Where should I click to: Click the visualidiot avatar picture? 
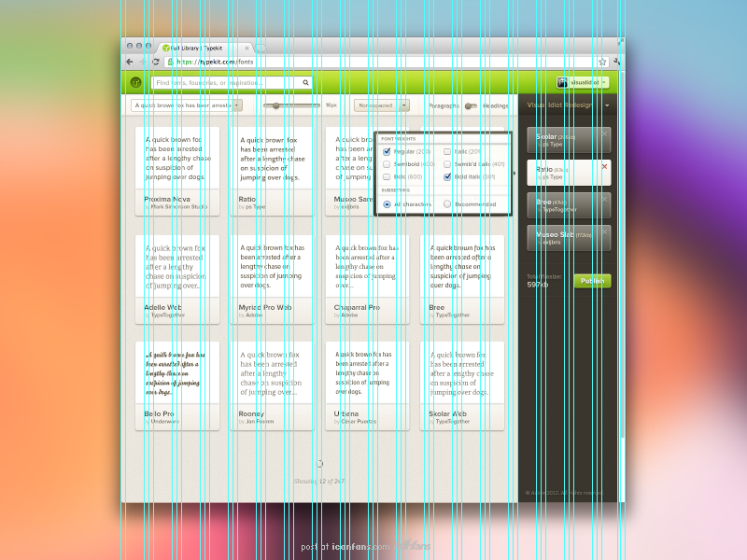(x=563, y=82)
